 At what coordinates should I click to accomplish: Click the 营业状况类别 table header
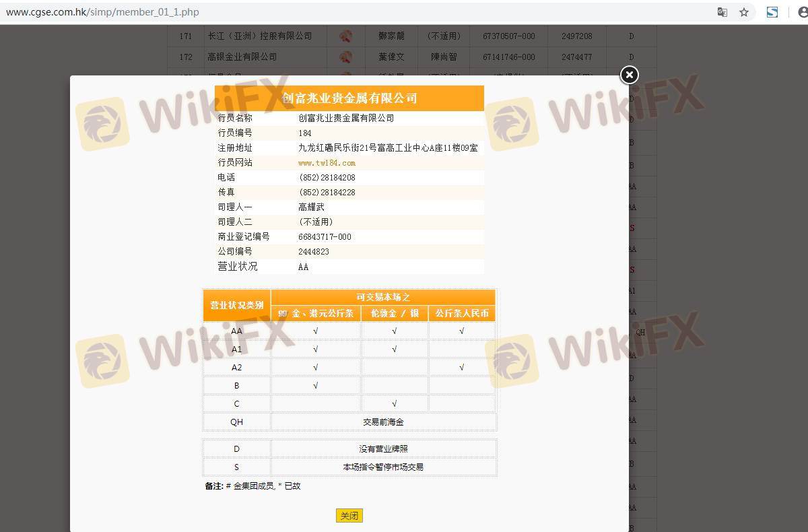tap(237, 305)
